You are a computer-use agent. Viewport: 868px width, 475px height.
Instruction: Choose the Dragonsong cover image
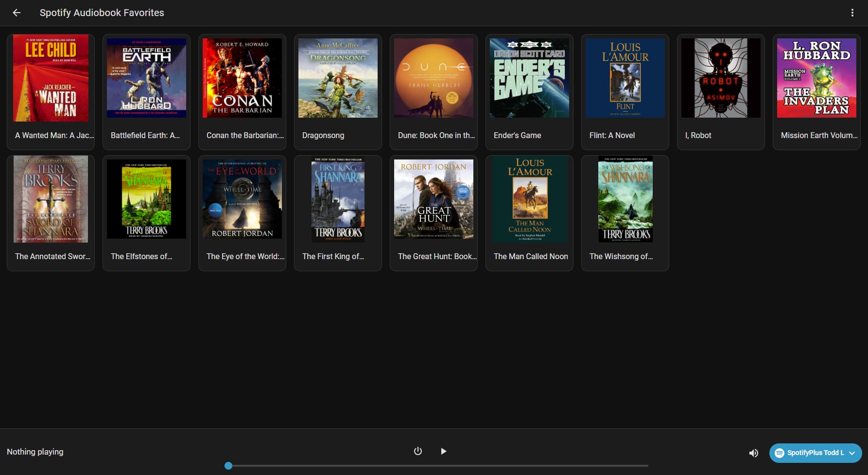click(338, 78)
